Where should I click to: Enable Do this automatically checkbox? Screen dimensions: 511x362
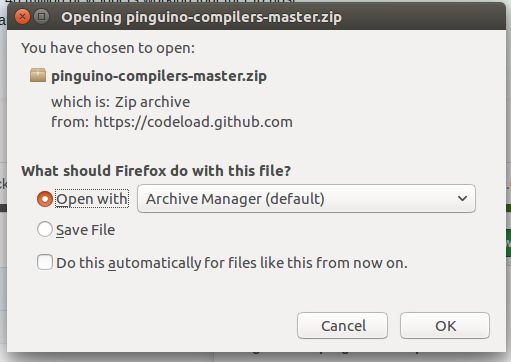click(x=45, y=262)
